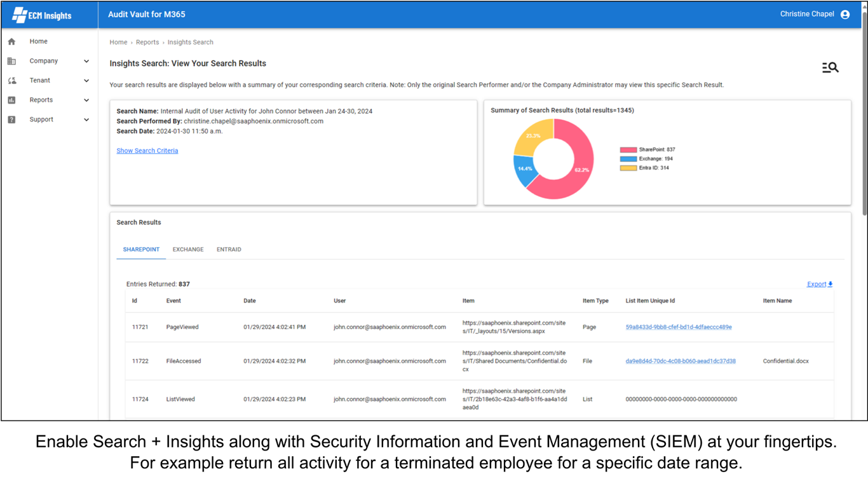Click the Confidential.docx item name

[x=786, y=361]
